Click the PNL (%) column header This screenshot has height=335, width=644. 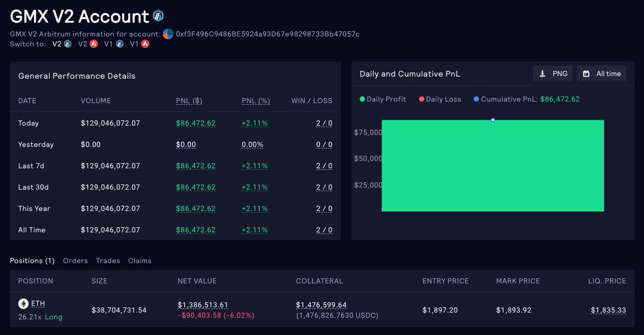tap(255, 101)
